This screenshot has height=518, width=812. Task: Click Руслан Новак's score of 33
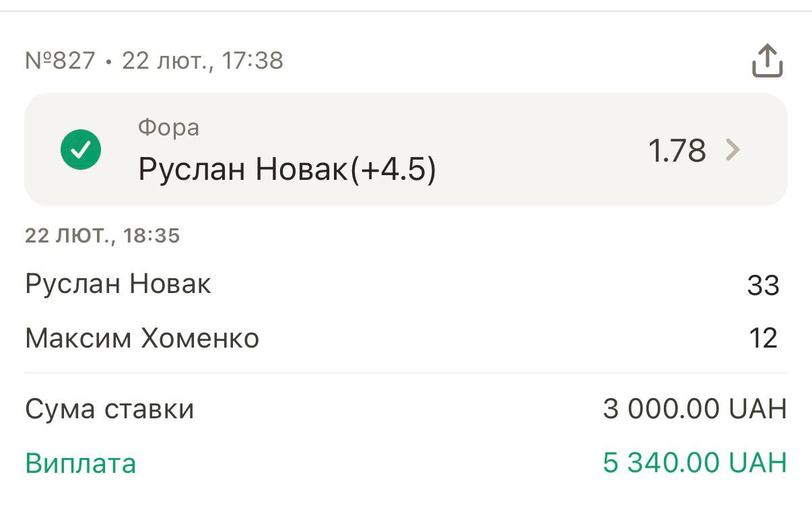[763, 286]
